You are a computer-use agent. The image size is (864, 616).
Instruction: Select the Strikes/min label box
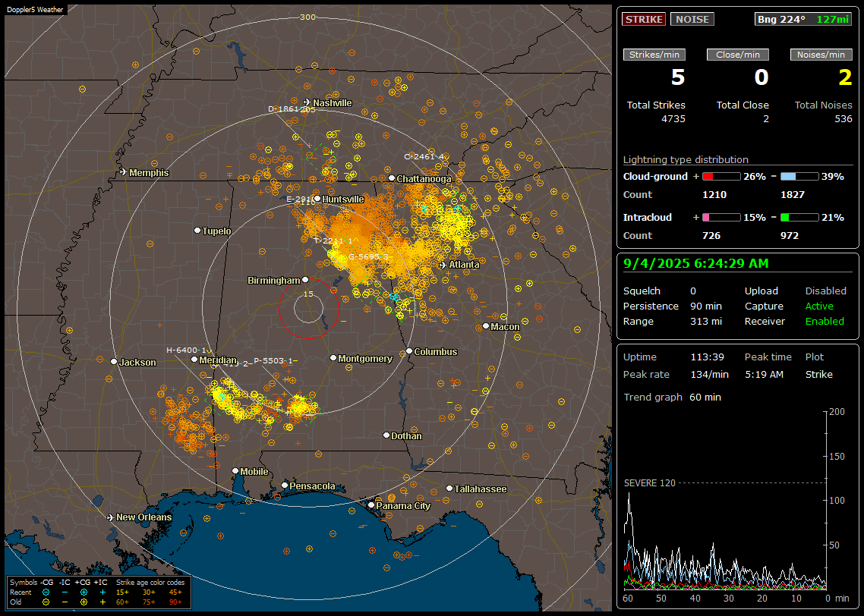point(654,55)
